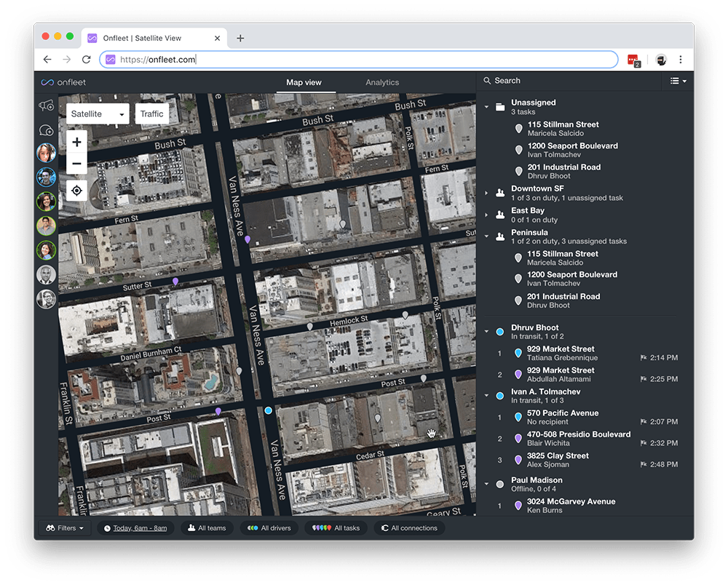Zoom out using the minus icon

coord(76,163)
